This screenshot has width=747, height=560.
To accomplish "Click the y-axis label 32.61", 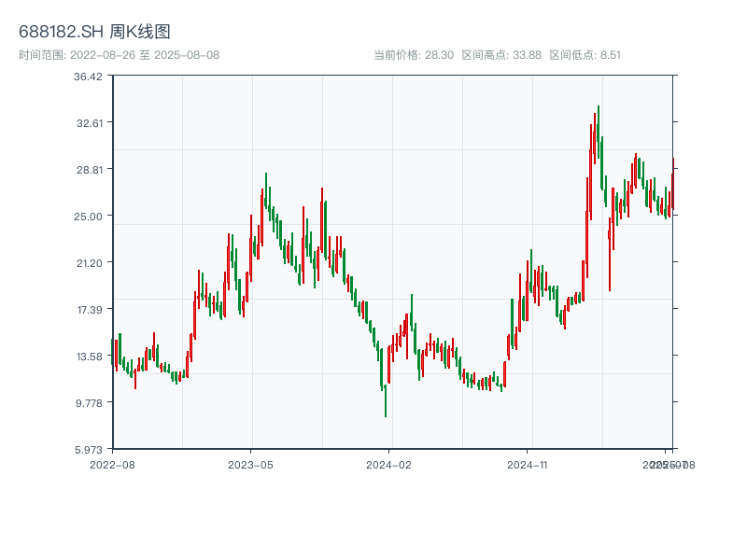I will tap(90, 123).
